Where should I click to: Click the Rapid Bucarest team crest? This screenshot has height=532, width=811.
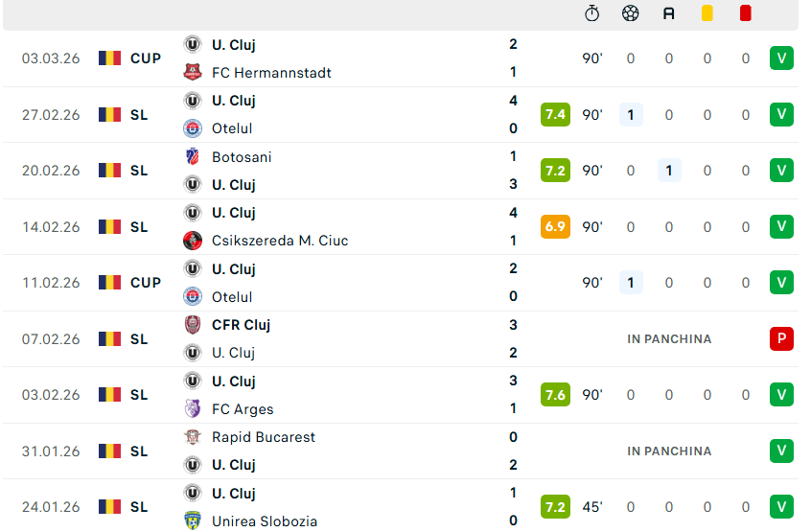pos(193,437)
